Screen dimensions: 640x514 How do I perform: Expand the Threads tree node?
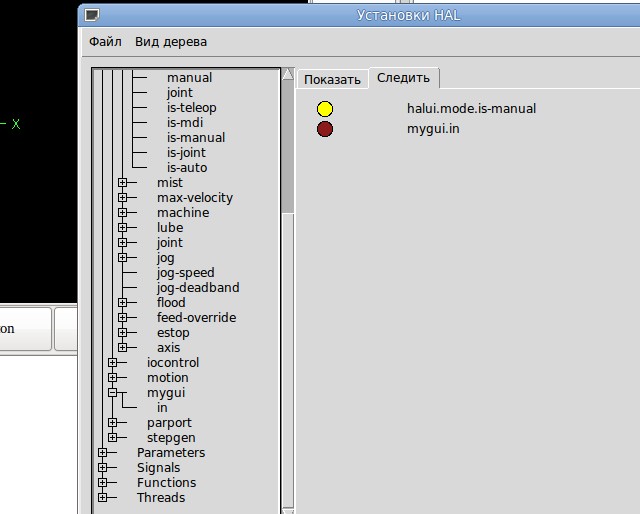102,498
